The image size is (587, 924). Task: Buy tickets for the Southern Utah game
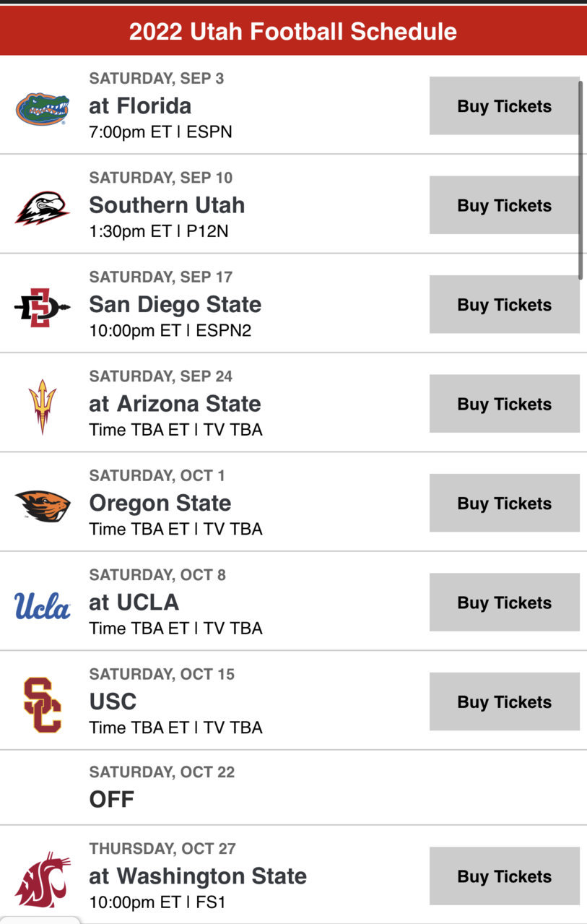pyautogui.click(x=505, y=205)
